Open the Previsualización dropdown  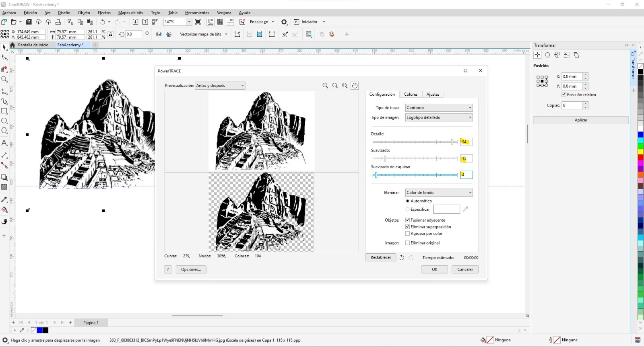point(220,86)
